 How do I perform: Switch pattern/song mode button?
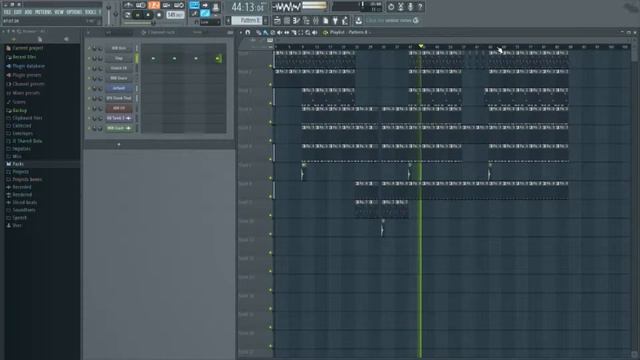coord(128,15)
